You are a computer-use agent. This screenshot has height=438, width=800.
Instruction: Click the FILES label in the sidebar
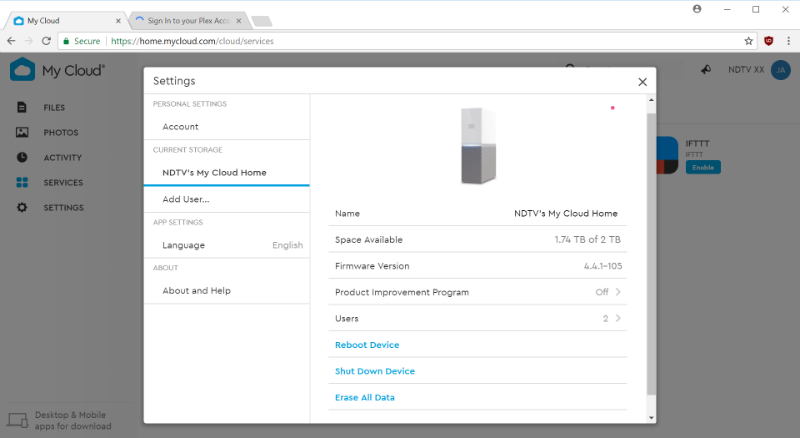(54, 108)
